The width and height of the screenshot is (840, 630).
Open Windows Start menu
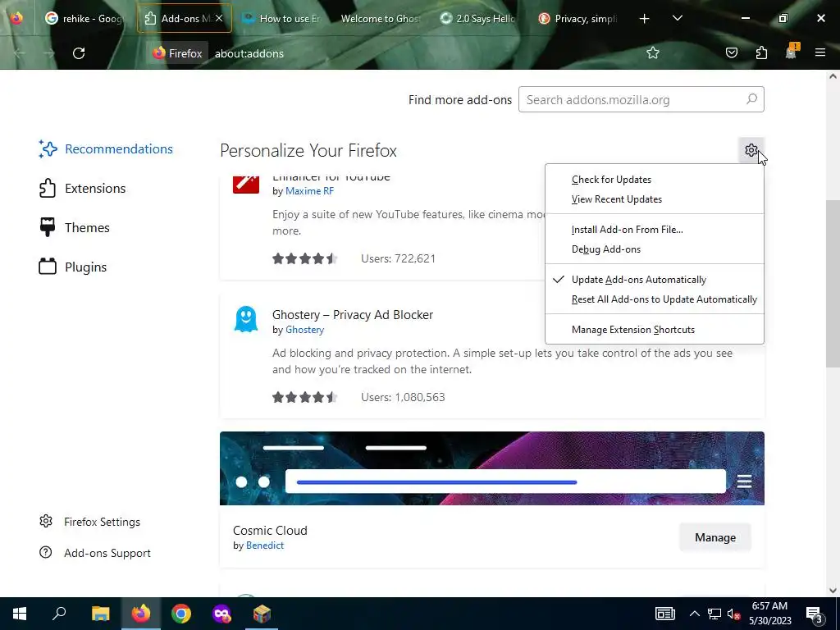(20, 614)
